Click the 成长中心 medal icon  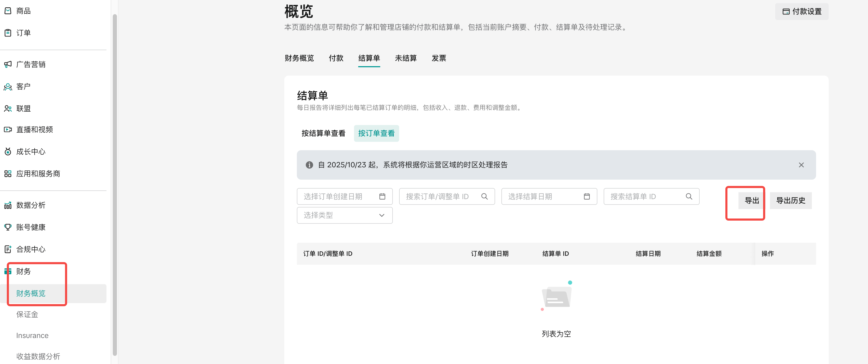pyautogui.click(x=8, y=152)
